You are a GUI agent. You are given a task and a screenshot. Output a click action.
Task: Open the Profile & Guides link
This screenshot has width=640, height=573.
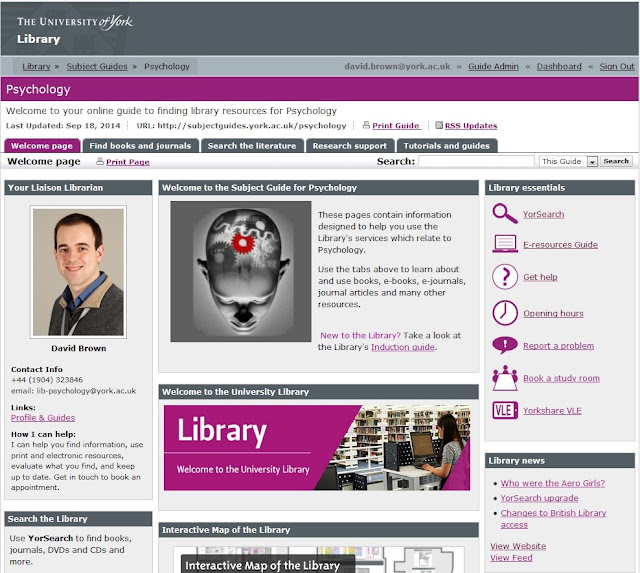tap(43, 418)
